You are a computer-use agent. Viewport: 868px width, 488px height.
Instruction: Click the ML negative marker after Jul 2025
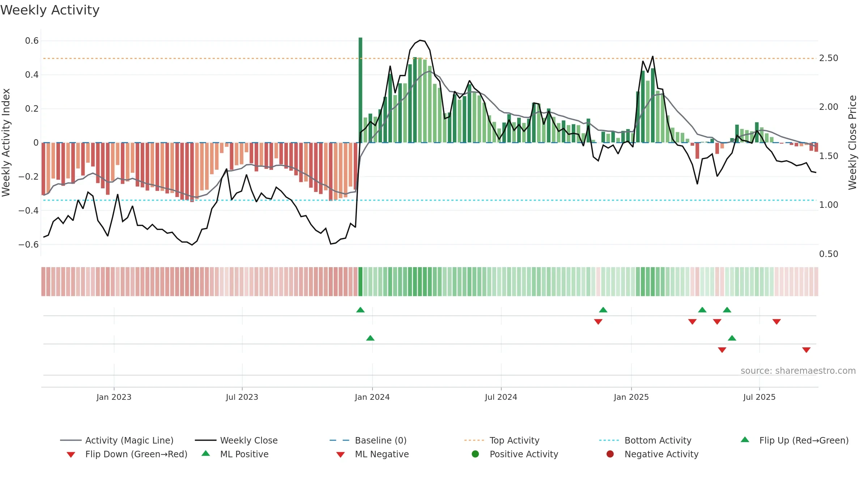coord(807,350)
